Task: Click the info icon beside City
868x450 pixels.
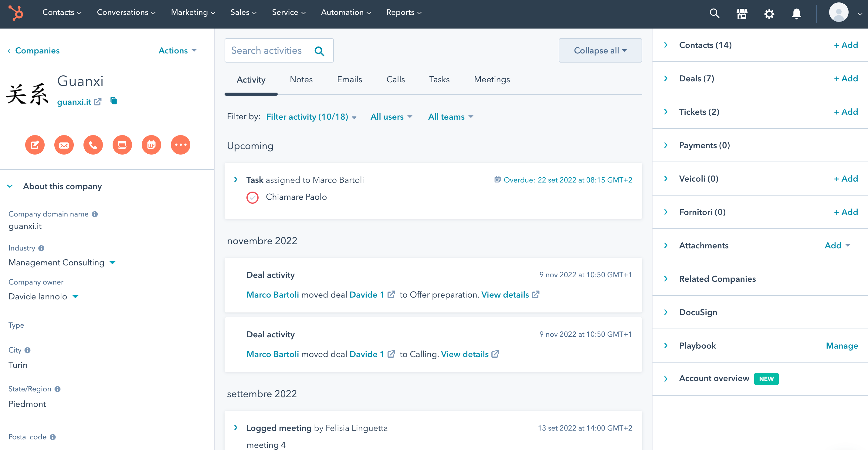Action: (x=28, y=350)
